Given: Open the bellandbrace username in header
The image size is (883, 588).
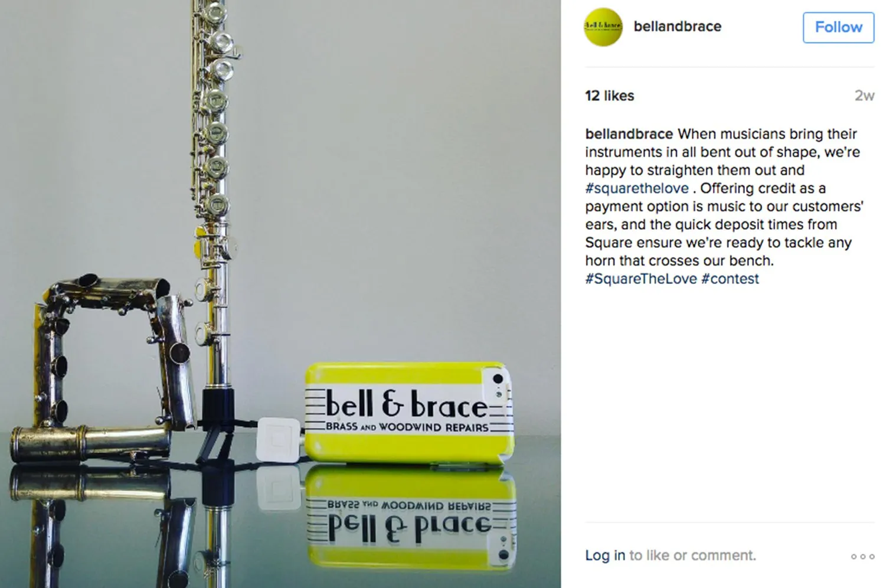Looking at the screenshot, I should [x=677, y=27].
